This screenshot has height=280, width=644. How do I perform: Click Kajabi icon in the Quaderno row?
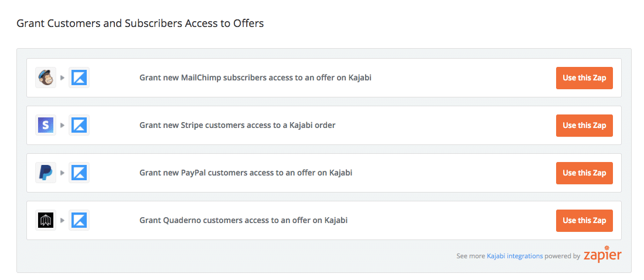[79, 220]
